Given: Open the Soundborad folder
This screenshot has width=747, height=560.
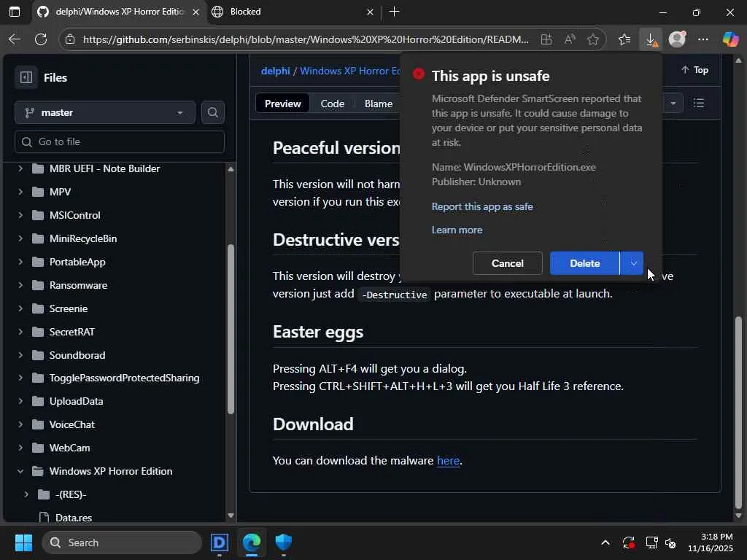Looking at the screenshot, I should tap(77, 355).
